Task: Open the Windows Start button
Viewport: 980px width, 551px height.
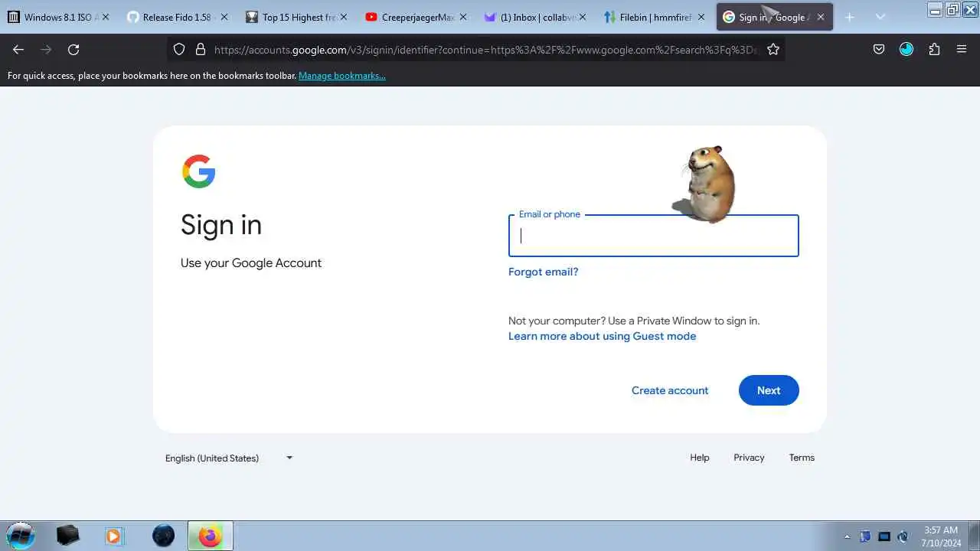Action: 20,536
